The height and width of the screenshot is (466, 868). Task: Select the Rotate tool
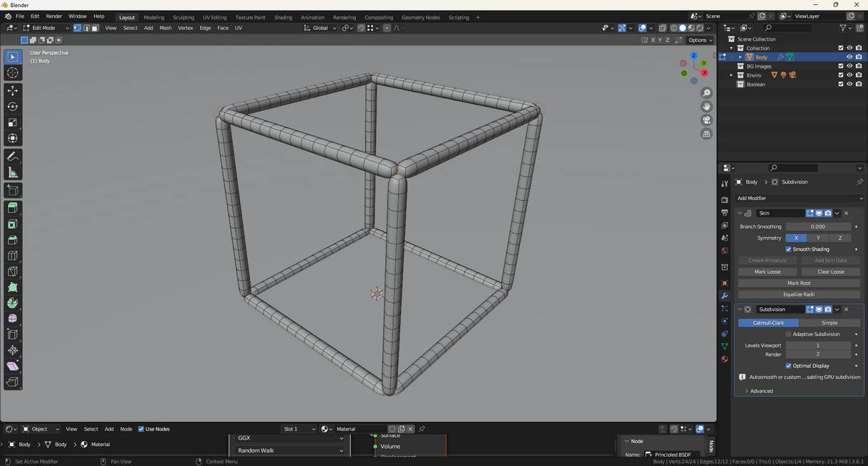pos(13,107)
